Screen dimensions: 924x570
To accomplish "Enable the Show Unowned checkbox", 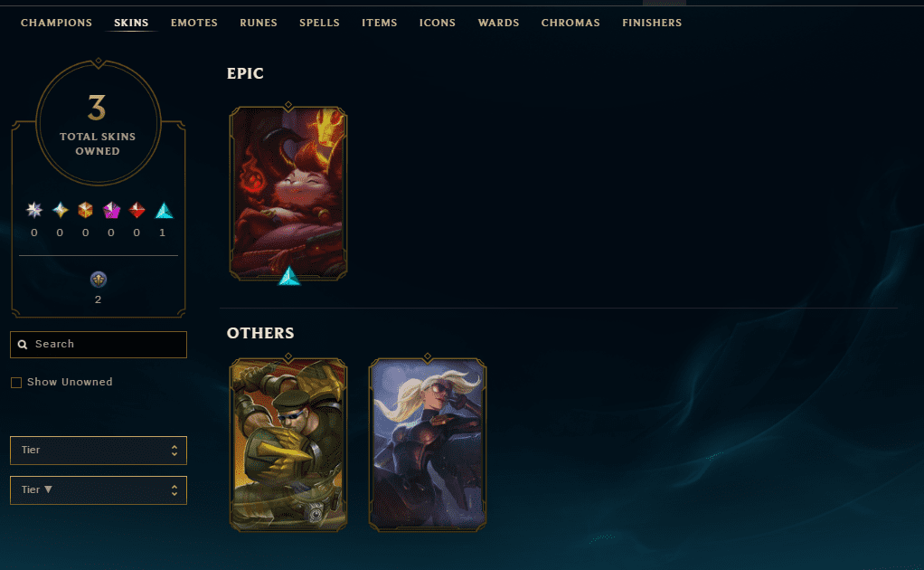I will pos(16,383).
